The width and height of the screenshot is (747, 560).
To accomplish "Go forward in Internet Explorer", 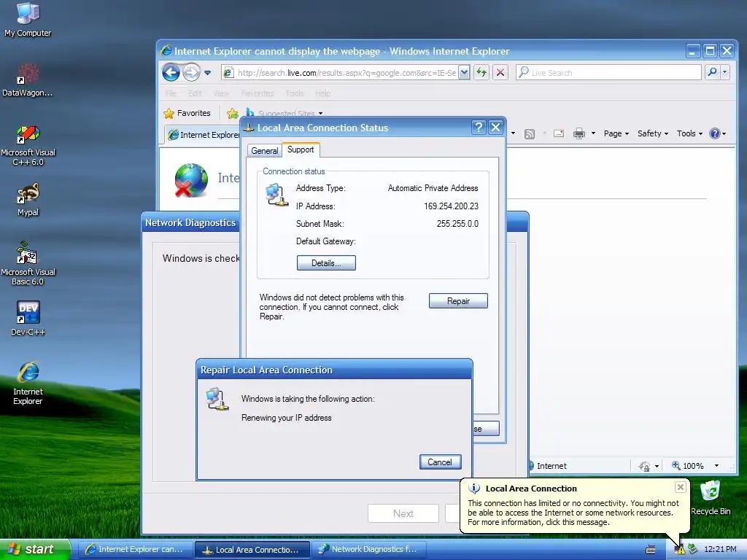I will (192, 72).
